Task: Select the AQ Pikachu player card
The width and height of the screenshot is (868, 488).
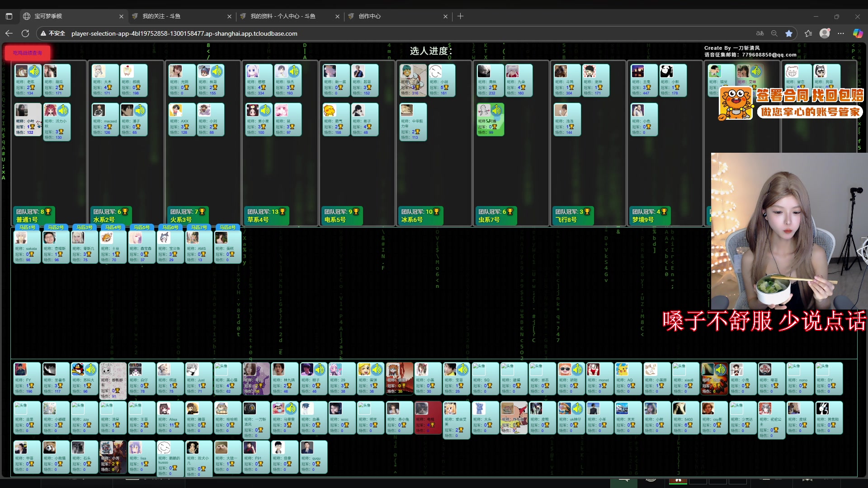Action: pyautogui.click(x=628, y=378)
